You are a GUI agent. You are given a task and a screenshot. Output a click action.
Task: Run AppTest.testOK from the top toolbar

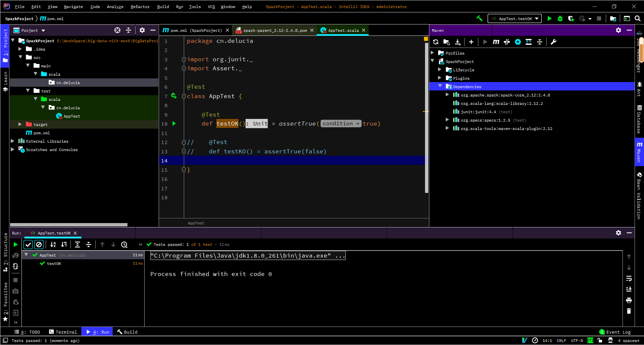549,18
